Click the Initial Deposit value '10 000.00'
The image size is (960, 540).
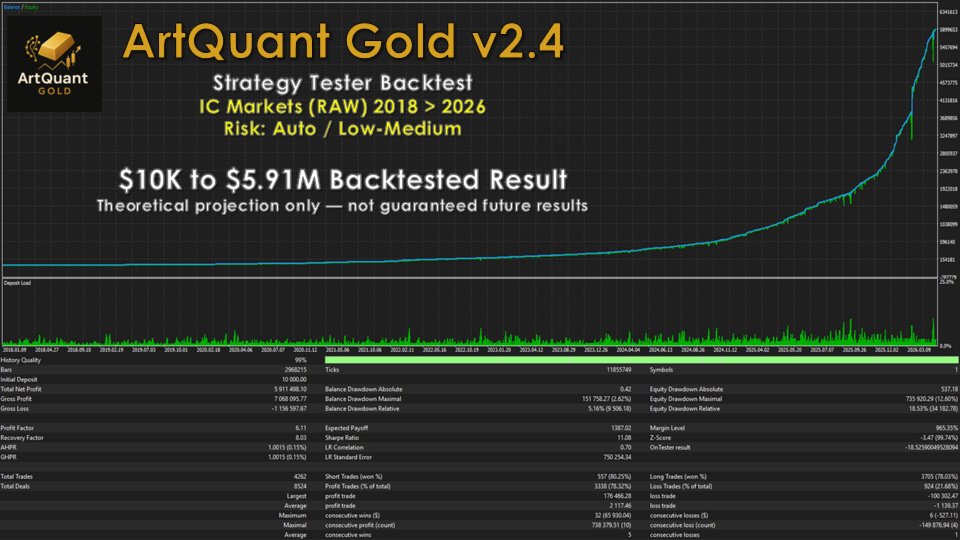294,380
